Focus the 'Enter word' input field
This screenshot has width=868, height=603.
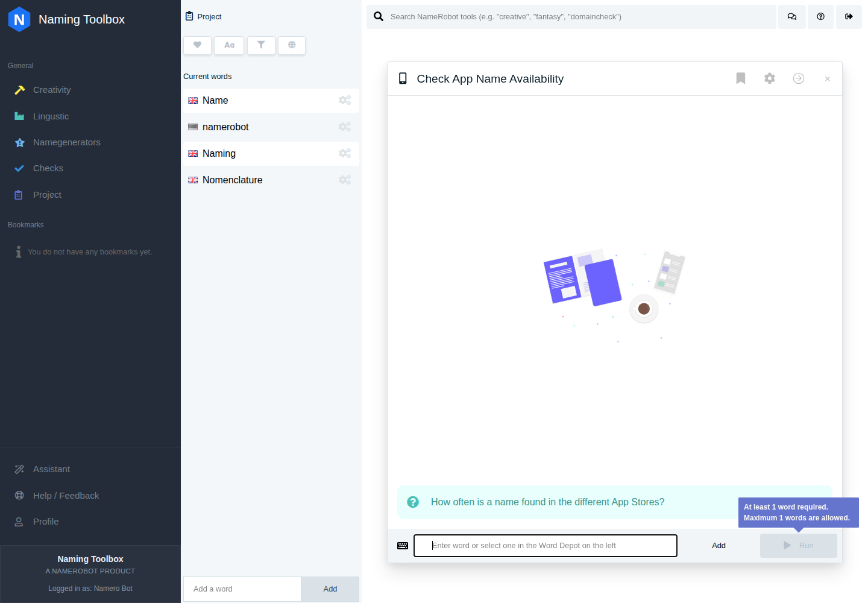pos(546,546)
